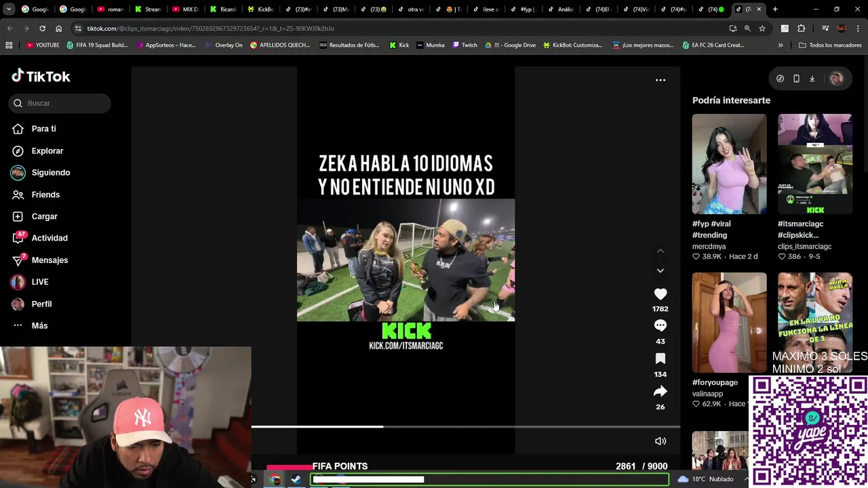The width and height of the screenshot is (868, 488).
Task: Open Kick bookmark
Action: tap(399, 45)
